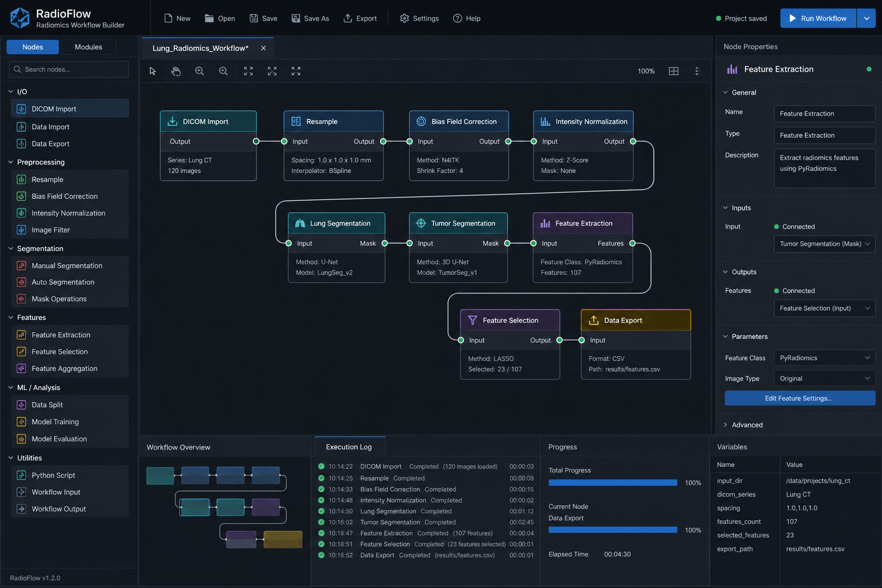Click the Name field in Node Properties
The image size is (882, 588).
point(824,114)
